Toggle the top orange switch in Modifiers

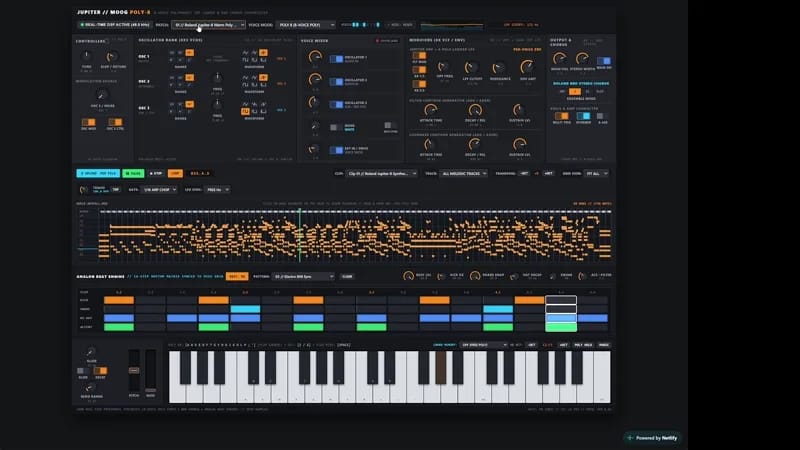[419, 55]
